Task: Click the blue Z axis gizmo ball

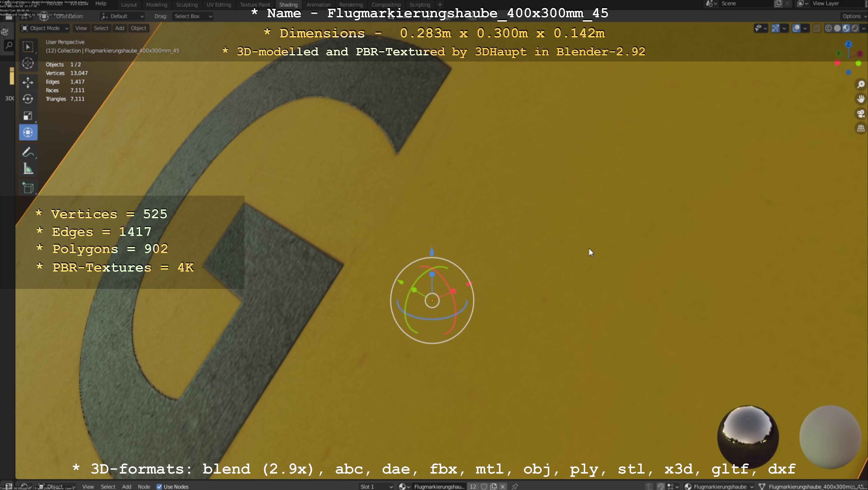Action: tap(849, 44)
